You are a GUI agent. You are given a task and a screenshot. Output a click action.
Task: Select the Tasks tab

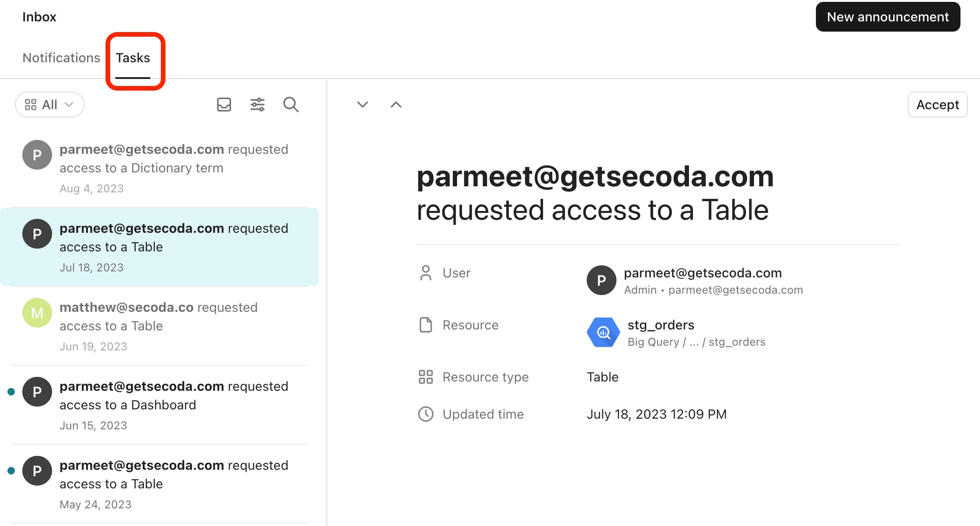(133, 58)
